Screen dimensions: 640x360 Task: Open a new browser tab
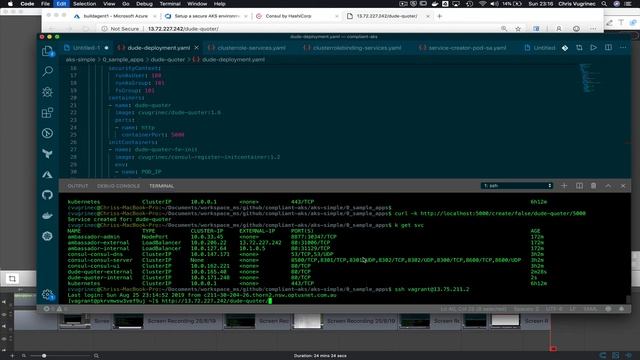(x=440, y=16)
